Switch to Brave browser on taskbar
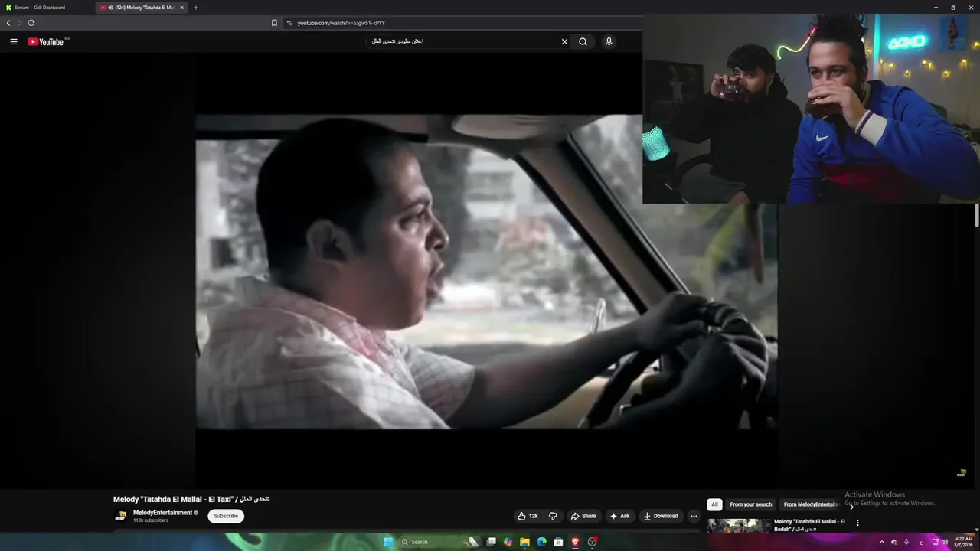This screenshot has height=551, width=980. (576, 542)
